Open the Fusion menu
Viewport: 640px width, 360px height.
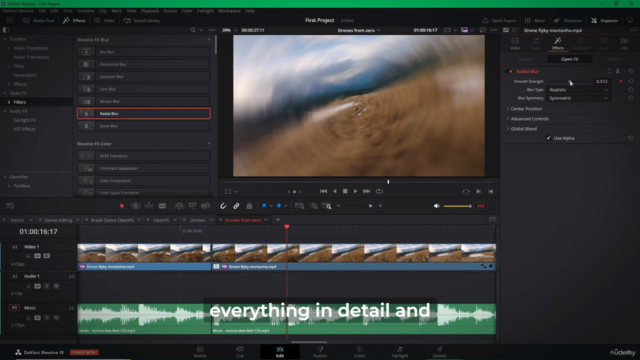point(170,11)
